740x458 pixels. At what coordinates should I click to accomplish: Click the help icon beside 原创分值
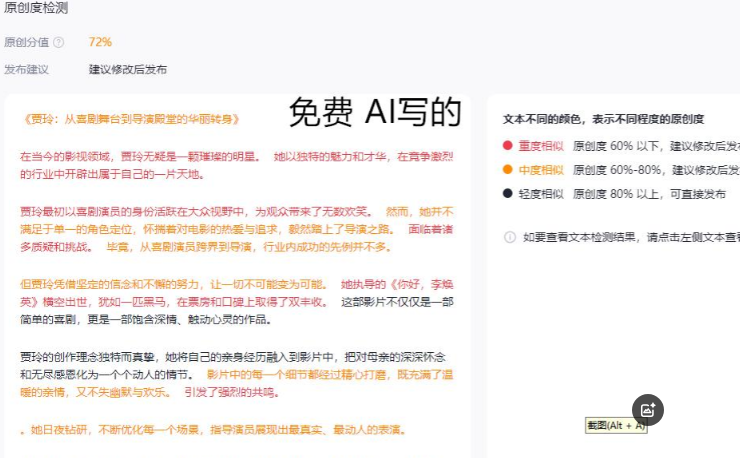[x=58, y=42]
